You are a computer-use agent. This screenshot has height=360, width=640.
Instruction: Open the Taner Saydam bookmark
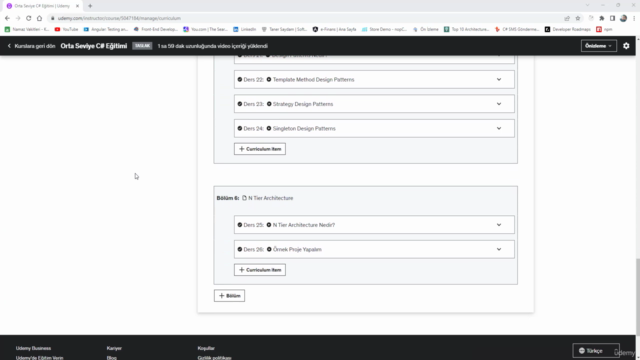pos(284,29)
